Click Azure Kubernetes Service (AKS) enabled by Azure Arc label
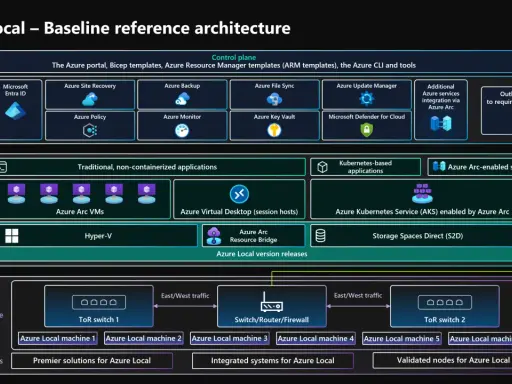 coord(422,212)
